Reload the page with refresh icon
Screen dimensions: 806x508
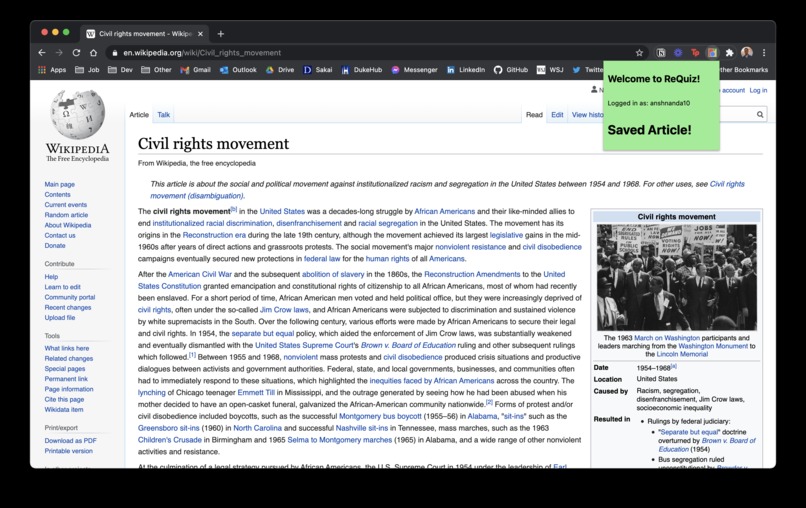click(76, 52)
